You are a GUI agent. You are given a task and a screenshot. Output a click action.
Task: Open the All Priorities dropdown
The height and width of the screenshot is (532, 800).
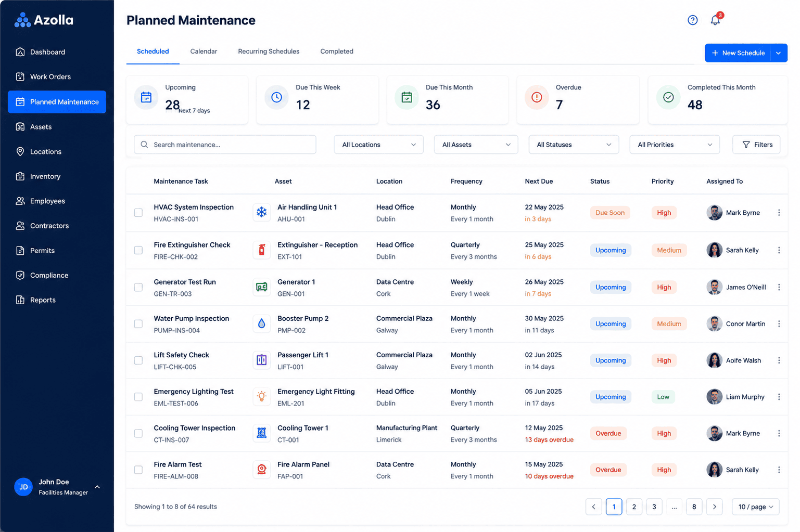click(x=675, y=145)
